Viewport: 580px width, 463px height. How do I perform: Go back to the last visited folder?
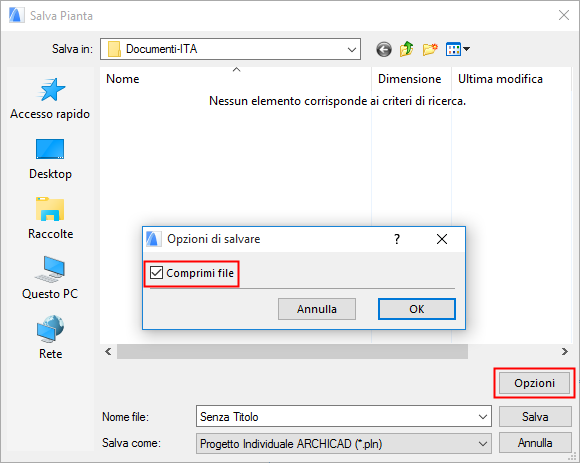(384, 49)
